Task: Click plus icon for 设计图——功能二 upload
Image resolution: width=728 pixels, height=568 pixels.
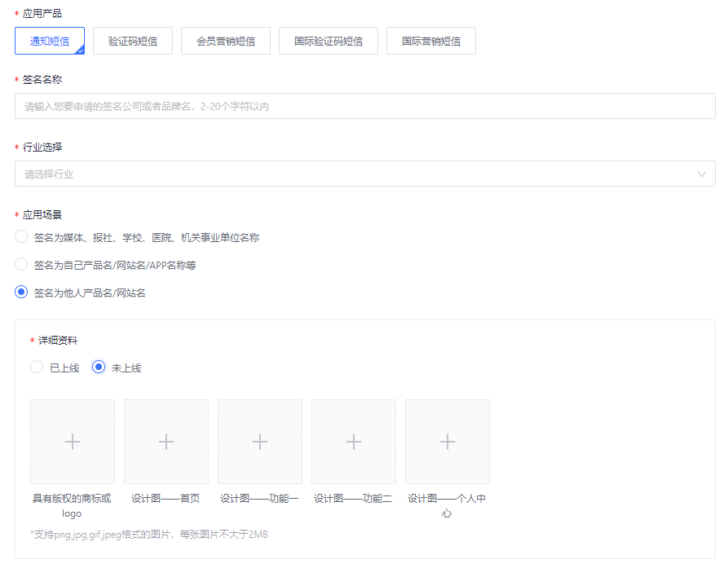Action: pos(354,442)
